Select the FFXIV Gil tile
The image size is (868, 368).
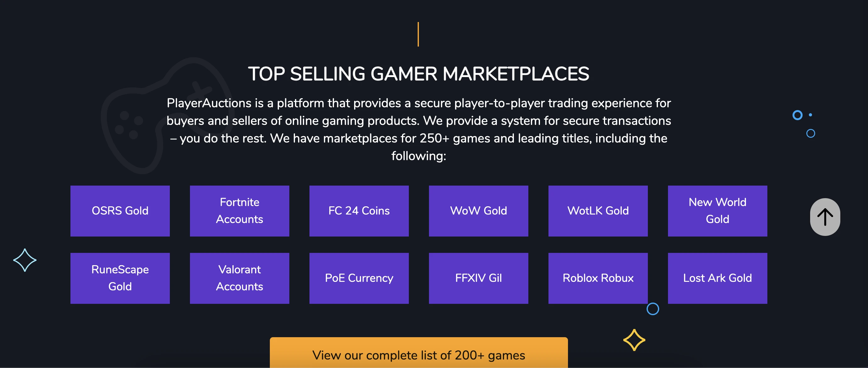(478, 278)
